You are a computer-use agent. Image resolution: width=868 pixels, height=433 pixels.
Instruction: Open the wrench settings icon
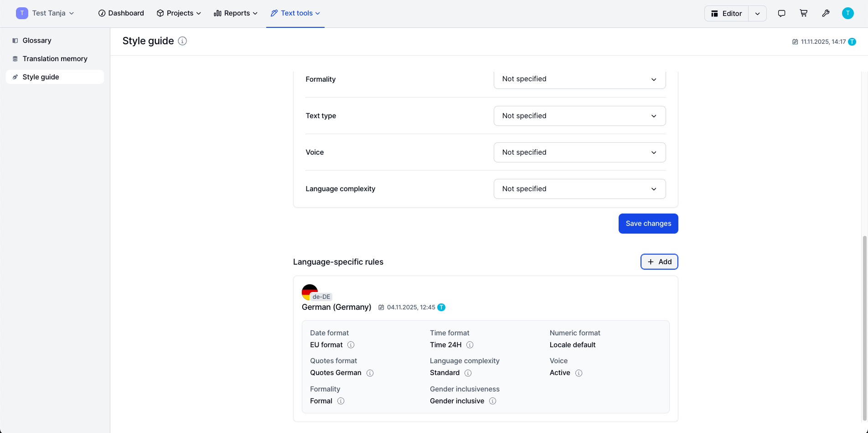(826, 13)
